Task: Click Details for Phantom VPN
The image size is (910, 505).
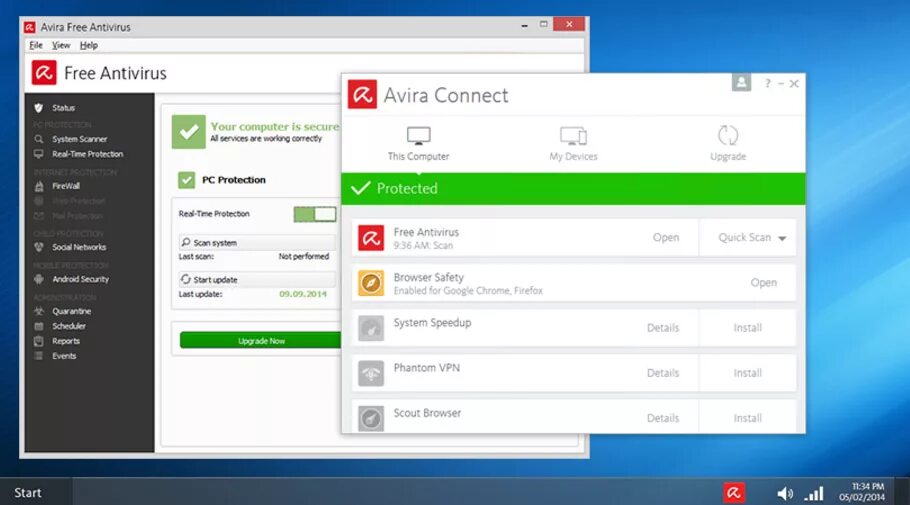Action: (663, 373)
